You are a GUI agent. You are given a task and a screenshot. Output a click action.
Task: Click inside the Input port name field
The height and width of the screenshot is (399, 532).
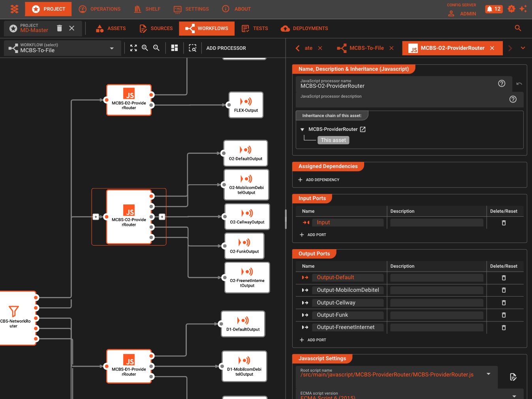(x=348, y=222)
